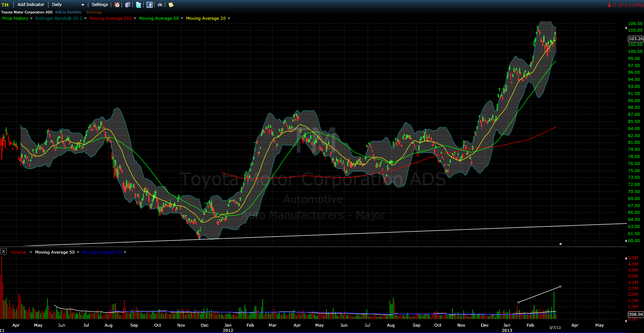This screenshot has height=333, width=644.
Task: Click the camera snapshot icon
Action: [160, 5]
